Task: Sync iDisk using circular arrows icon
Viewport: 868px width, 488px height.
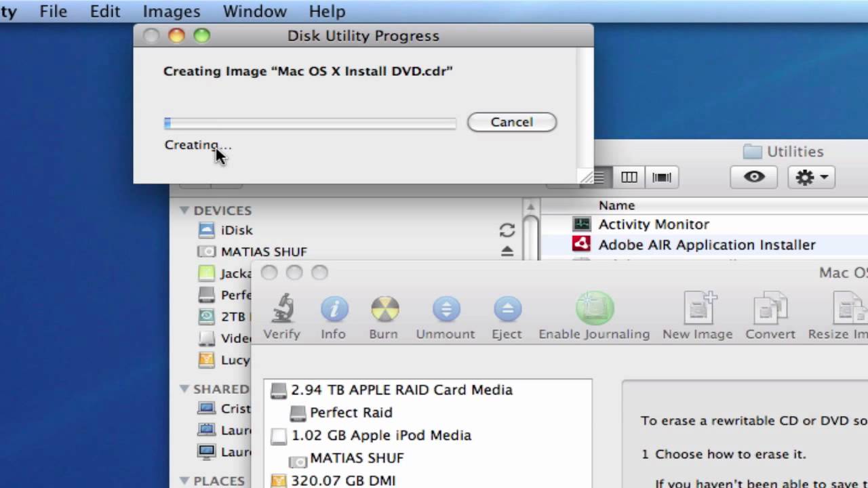Action: click(x=507, y=230)
